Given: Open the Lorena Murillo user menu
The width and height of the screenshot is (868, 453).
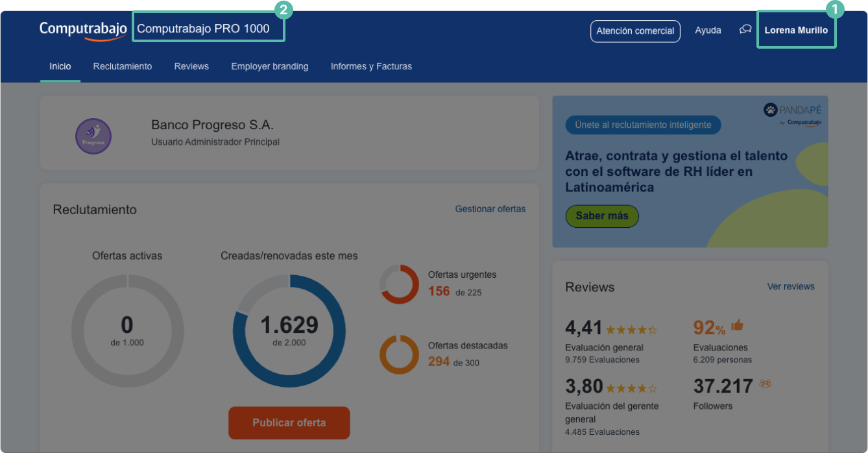Looking at the screenshot, I should (x=796, y=30).
